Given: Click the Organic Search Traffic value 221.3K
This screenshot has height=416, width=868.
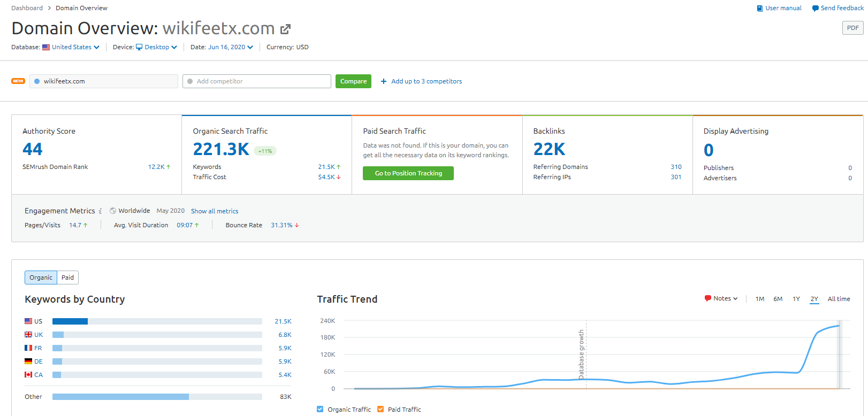Looking at the screenshot, I should (x=221, y=149).
